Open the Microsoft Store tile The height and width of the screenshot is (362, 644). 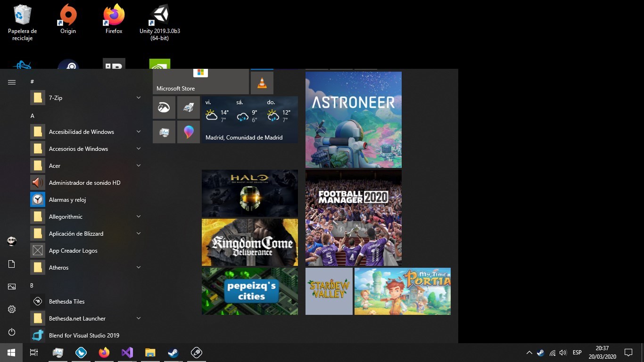200,82
